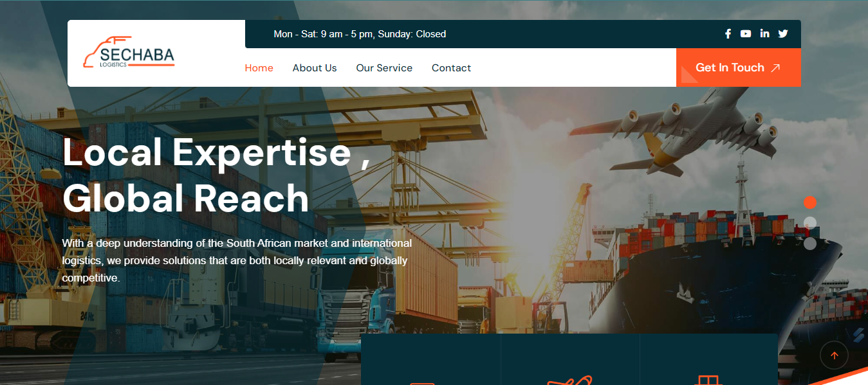Select the first orange slide indicator dot
The height and width of the screenshot is (385, 868).
click(810, 202)
